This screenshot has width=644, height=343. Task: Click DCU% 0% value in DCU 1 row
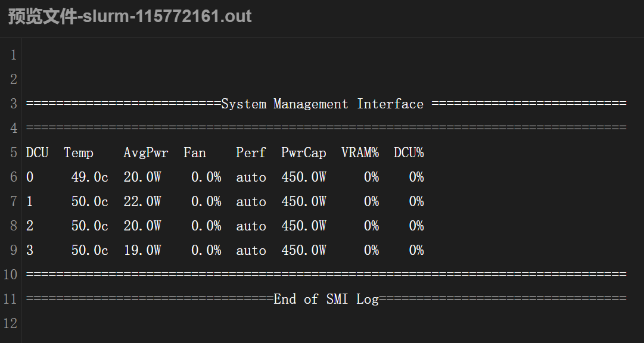[x=416, y=201]
